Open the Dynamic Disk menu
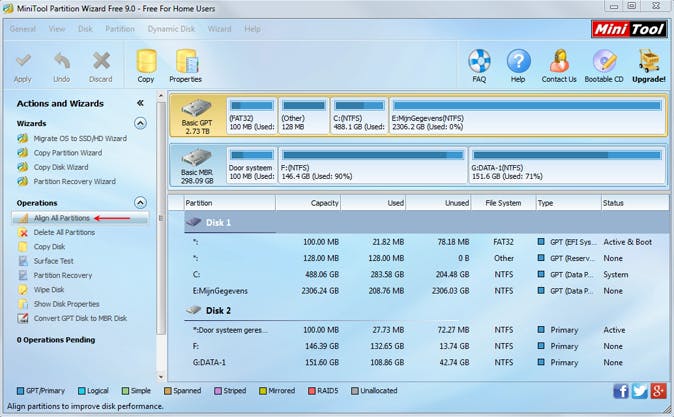 171,29
